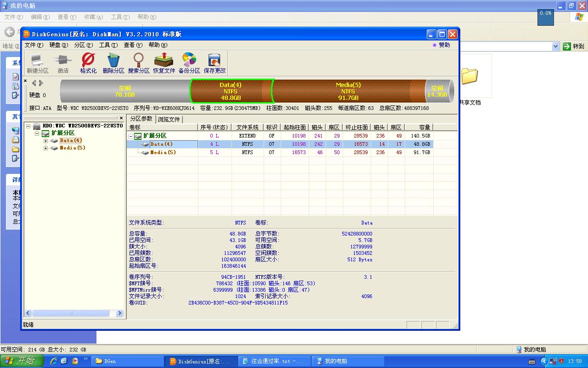Close the disk map pane with small x
Image resolution: width=588 pixels, height=368 pixels.
25,81
